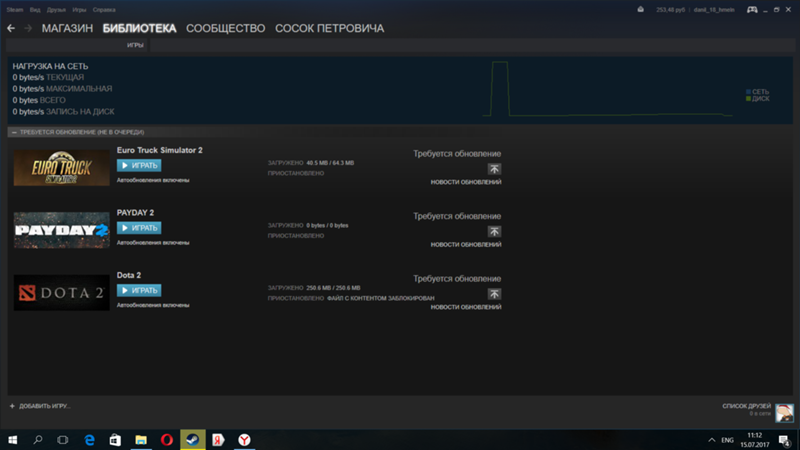The image size is (800, 450).
Task: Play Dota 2
Action: click(x=139, y=290)
